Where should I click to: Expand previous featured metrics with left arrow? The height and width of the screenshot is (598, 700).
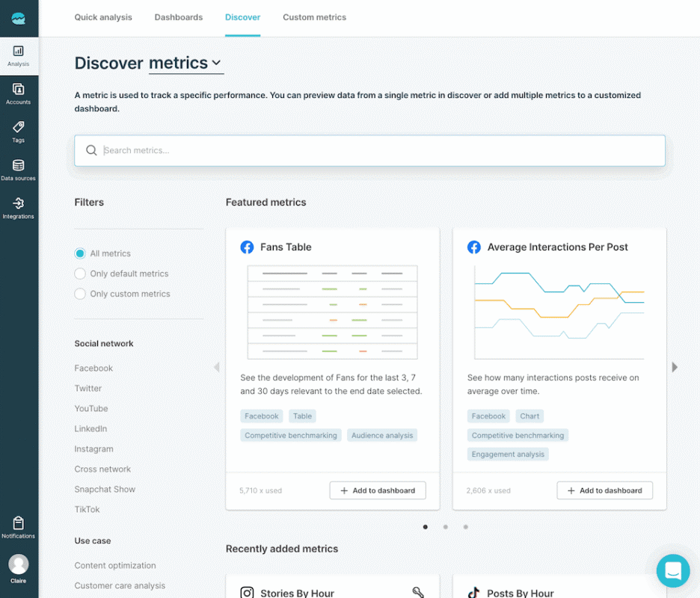[216, 367]
